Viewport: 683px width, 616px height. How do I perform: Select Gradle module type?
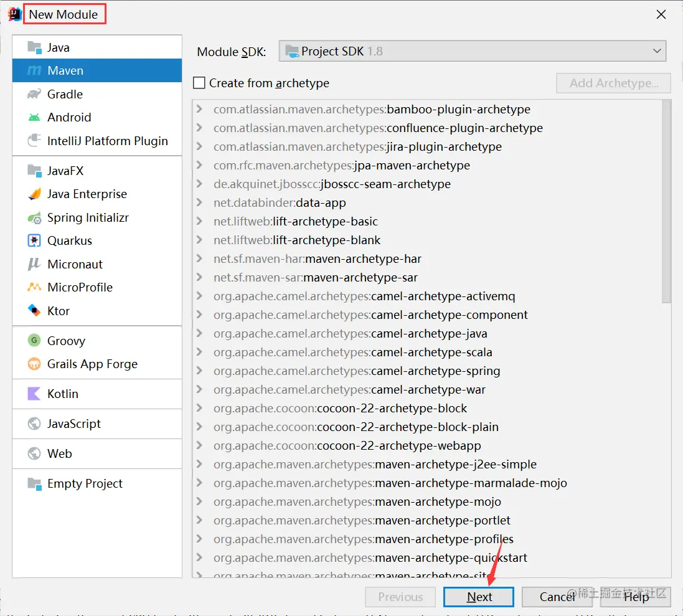tap(97, 93)
